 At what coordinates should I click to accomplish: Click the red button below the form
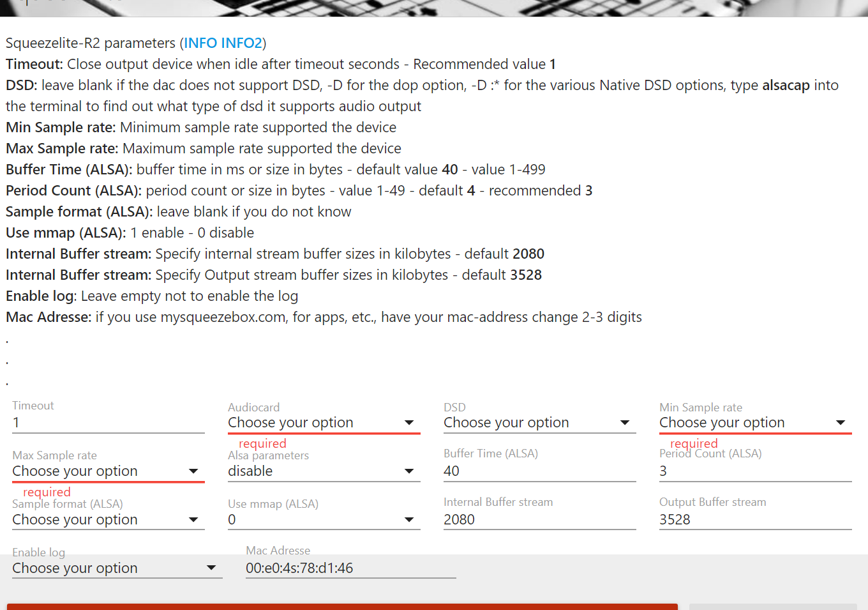coord(342,607)
